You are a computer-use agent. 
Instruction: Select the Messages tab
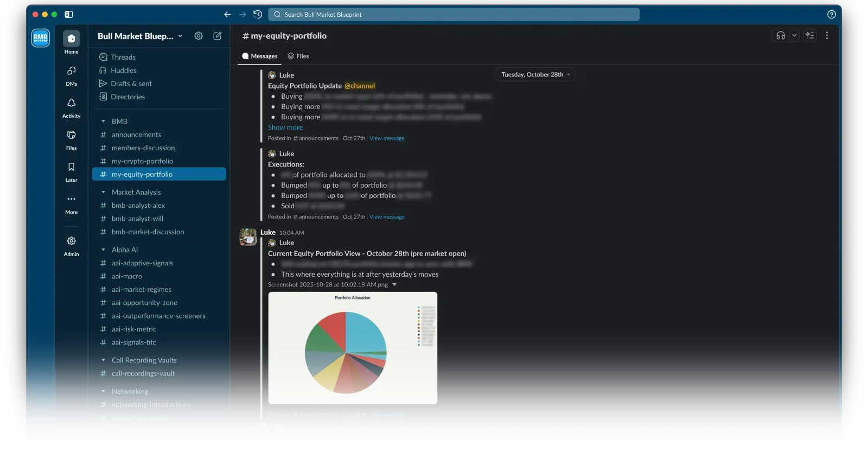pos(259,56)
